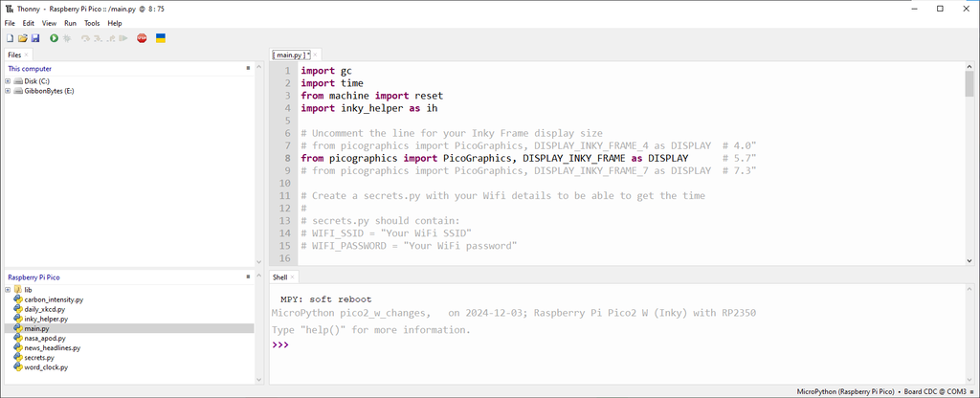The image size is (980, 398).
Task: Click the Debug script bug icon
Action: pyautogui.click(x=67, y=38)
